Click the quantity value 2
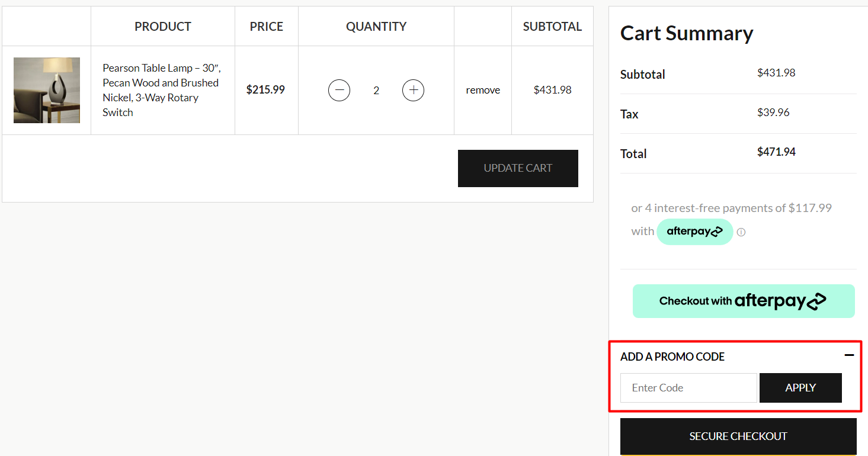 [x=376, y=91]
